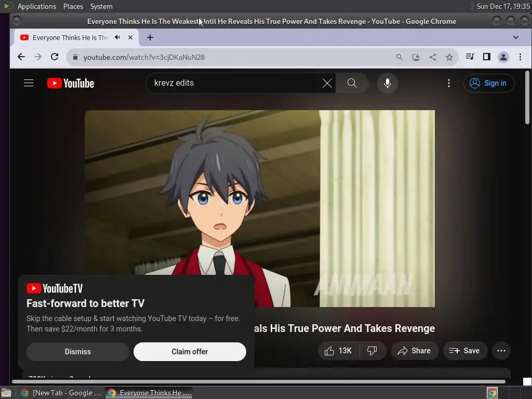Screen dimensions: 532x399
Task: Dislike the video with thumbs-down
Action: pos(372,351)
